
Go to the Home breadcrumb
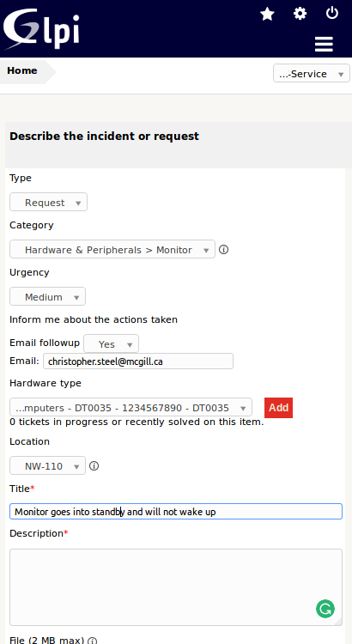tap(22, 70)
